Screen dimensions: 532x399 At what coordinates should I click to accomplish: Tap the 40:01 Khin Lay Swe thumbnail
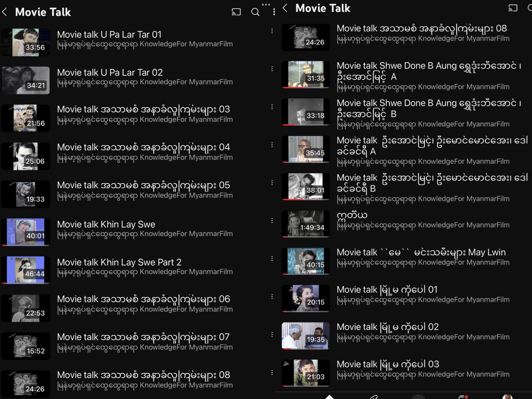[26, 232]
